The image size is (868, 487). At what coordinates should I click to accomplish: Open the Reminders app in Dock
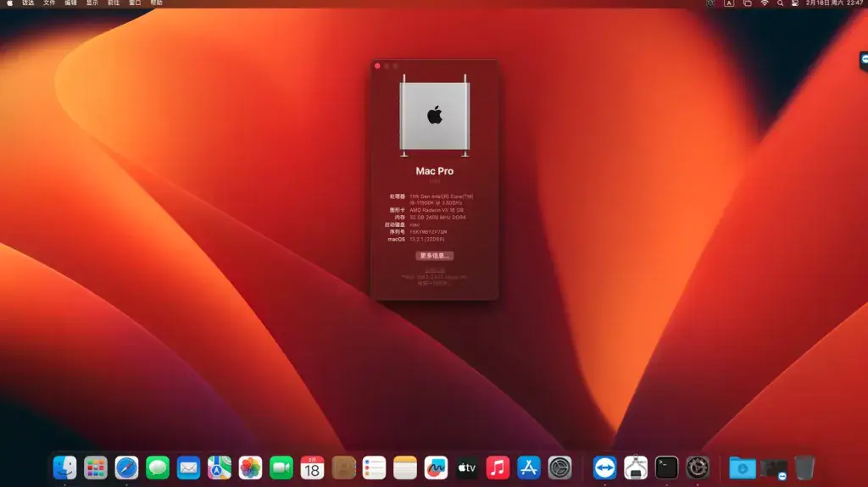[x=374, y=468]
